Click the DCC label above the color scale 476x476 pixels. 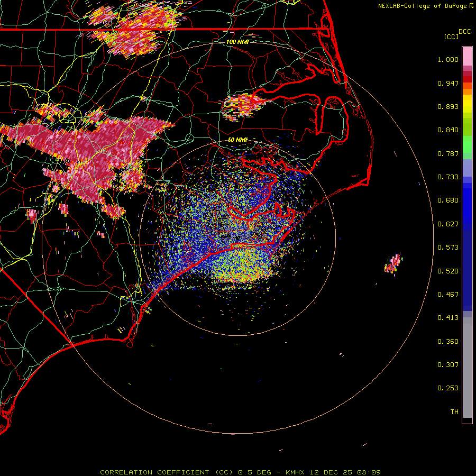[x=465, y=32]
